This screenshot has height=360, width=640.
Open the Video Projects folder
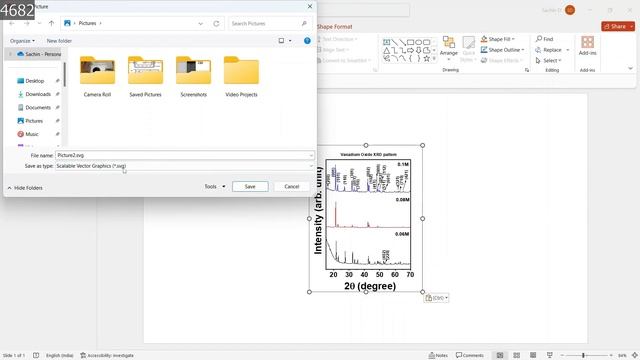tap(241, 76)
